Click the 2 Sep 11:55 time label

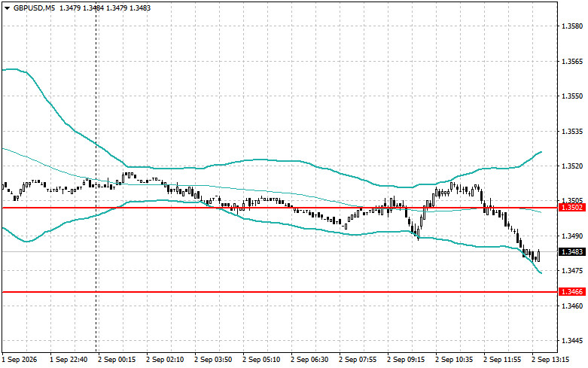[502, 360]
